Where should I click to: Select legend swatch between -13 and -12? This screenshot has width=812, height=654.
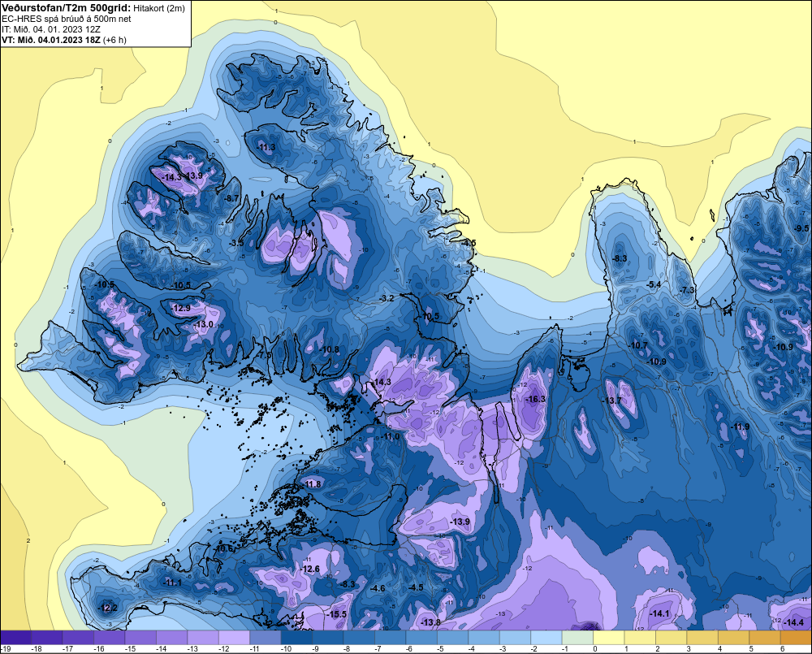(203, 638)
